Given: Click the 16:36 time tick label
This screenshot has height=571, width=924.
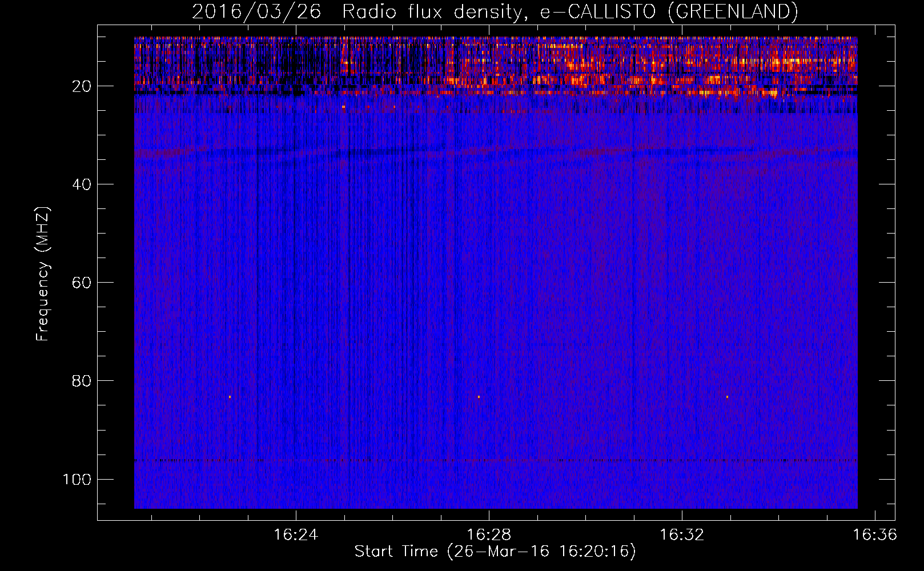Looking at the screenshot, I should point(875,534).
